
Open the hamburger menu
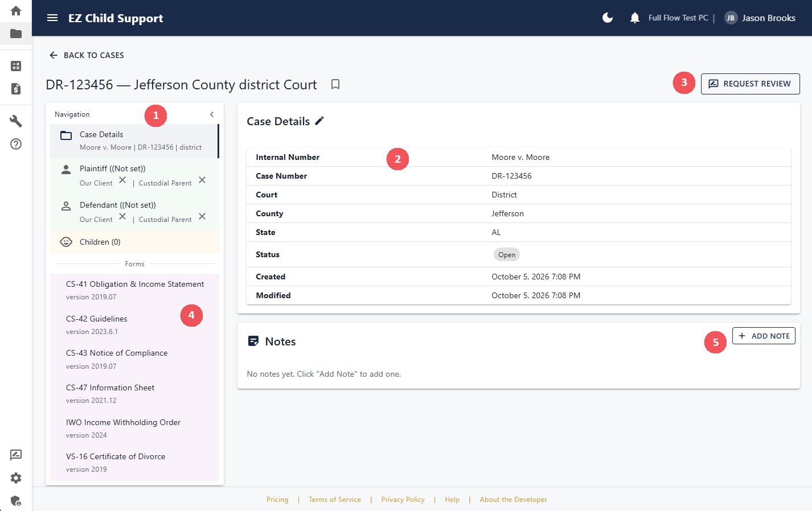pos(52,18)
